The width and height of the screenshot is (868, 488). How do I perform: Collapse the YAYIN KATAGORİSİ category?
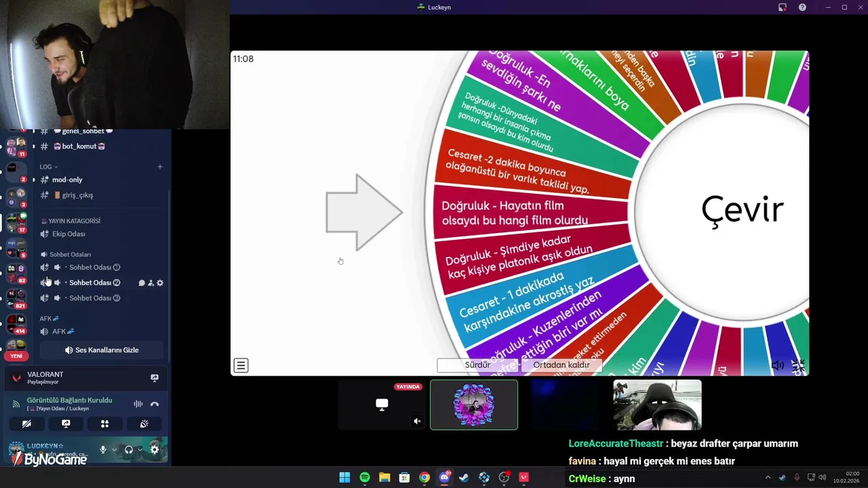71,221
